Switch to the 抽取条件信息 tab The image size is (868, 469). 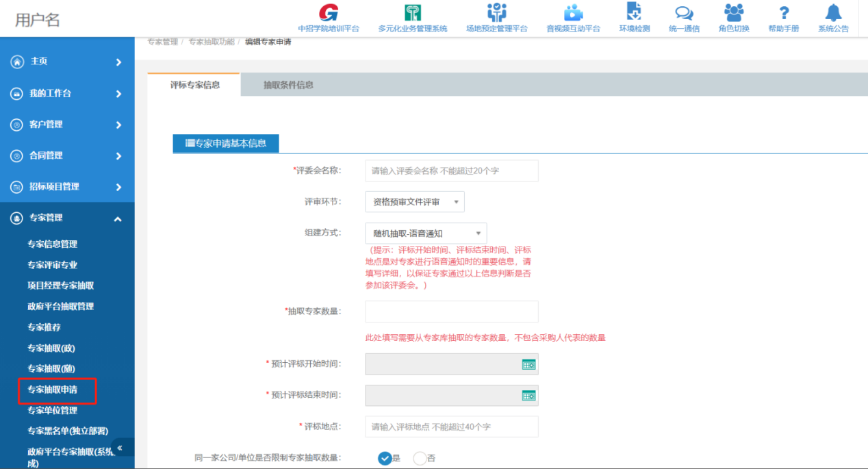click(x=288, y=85)
